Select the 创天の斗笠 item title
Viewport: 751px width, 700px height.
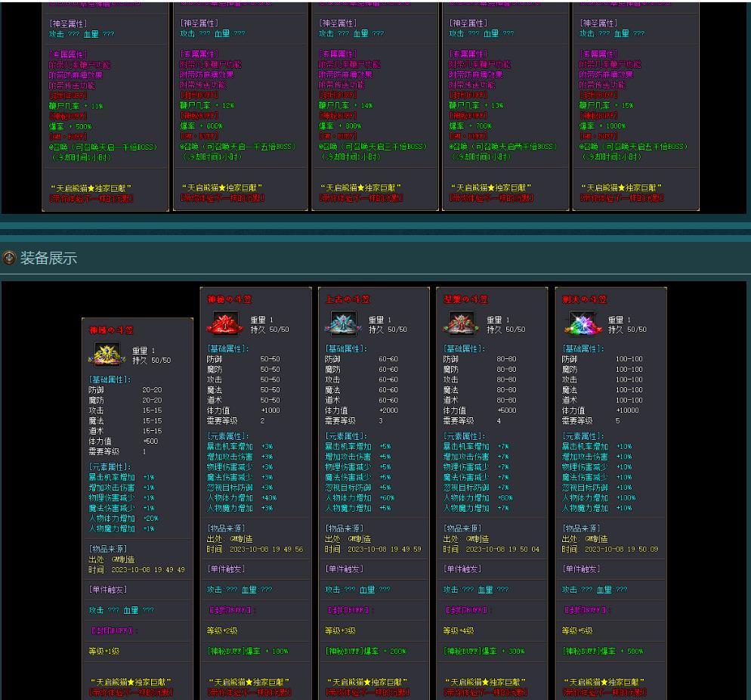pyautogui.click(x=584, y=299)
